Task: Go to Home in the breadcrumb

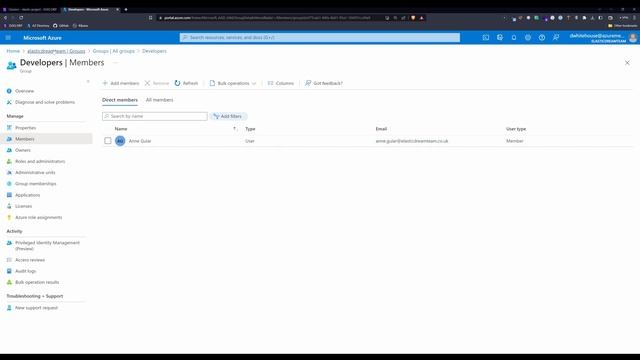Action: click(x=13, y=51)
